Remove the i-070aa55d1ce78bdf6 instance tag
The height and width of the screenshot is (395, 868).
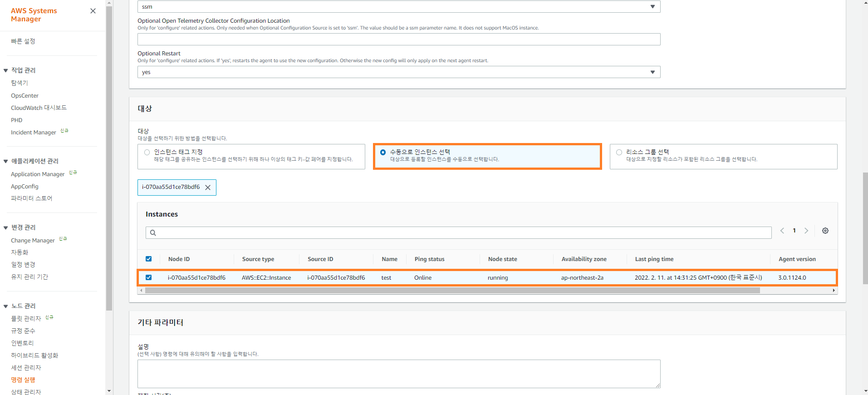coord(208,188)
